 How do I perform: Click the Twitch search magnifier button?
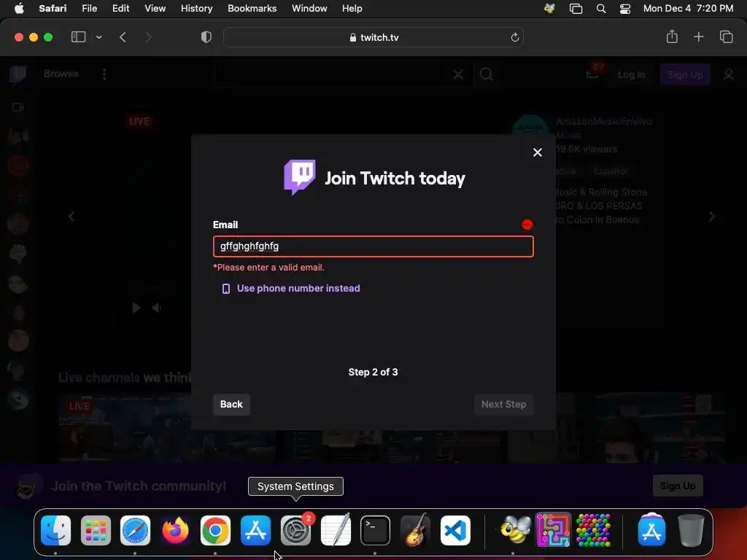pyautogui.click(x=486, y=74)
